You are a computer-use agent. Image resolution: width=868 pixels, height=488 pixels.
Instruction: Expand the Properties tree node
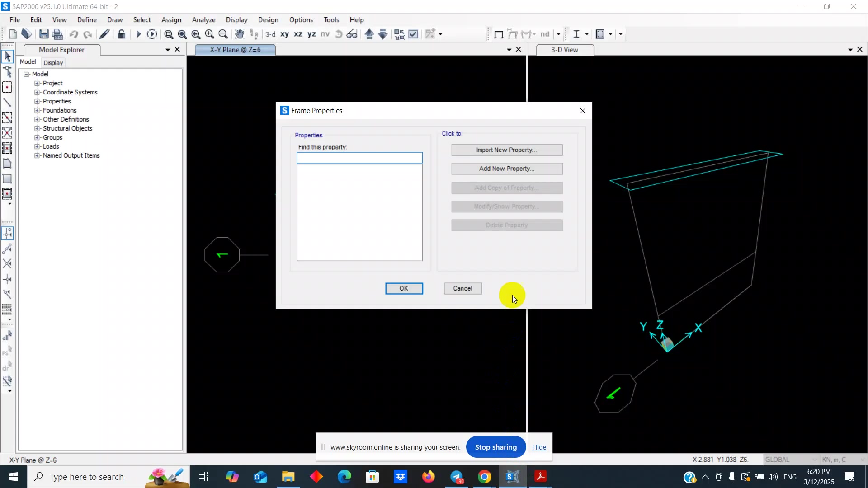pyautogui.click(x=37, y=101)
